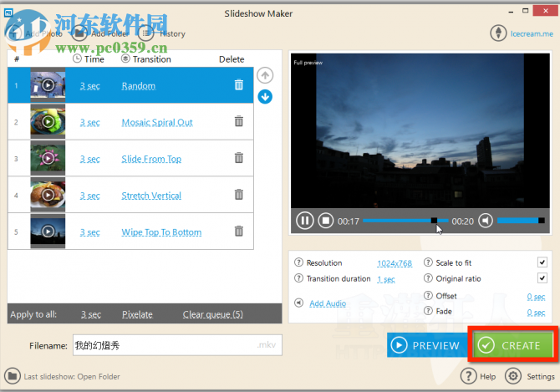Show help for Offset
This screenshot has height=392, width=560.
point(428,295)
